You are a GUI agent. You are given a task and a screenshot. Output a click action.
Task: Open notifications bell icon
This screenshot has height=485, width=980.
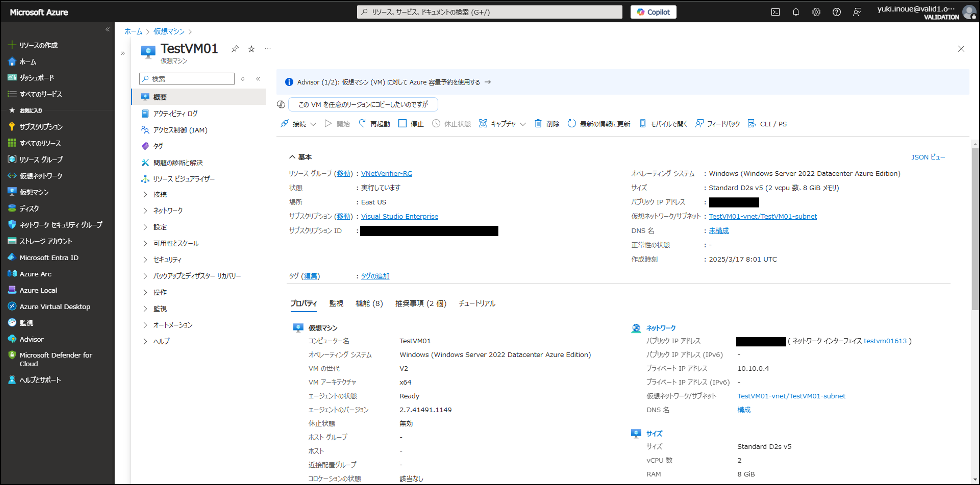pos(795,12)
